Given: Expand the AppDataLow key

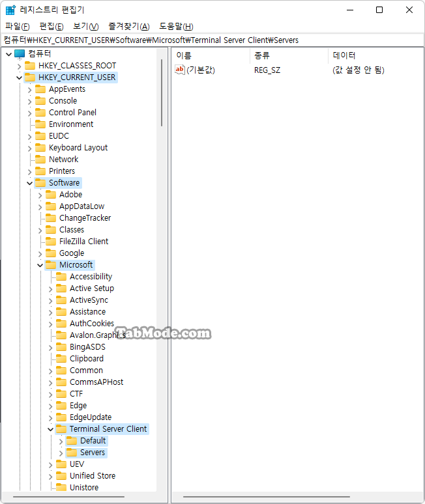Looking at the screenshot, I should click(40, 206).
